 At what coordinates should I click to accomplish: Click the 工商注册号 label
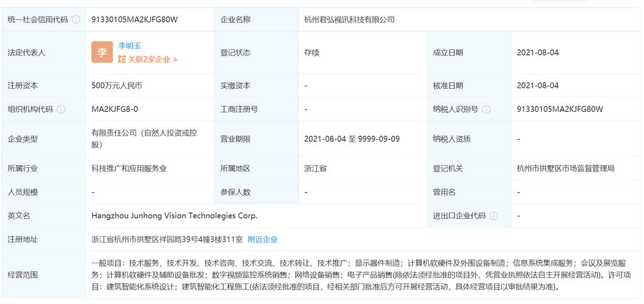[x=239, y=109]
